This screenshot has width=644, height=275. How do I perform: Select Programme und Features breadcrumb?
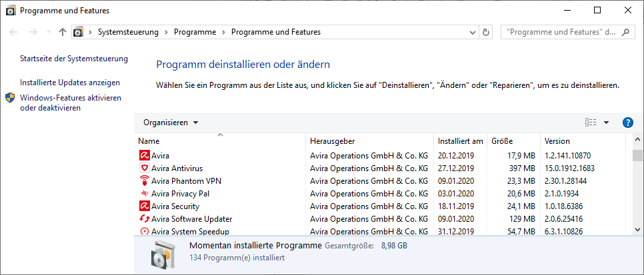coord(276,32)
